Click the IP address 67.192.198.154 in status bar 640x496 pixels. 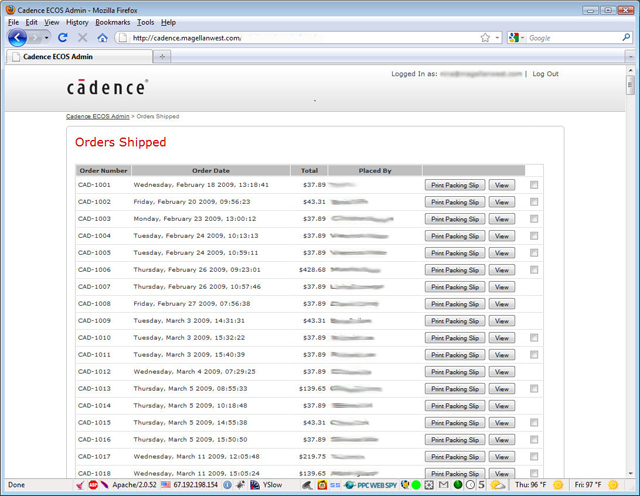pos(196,485)
